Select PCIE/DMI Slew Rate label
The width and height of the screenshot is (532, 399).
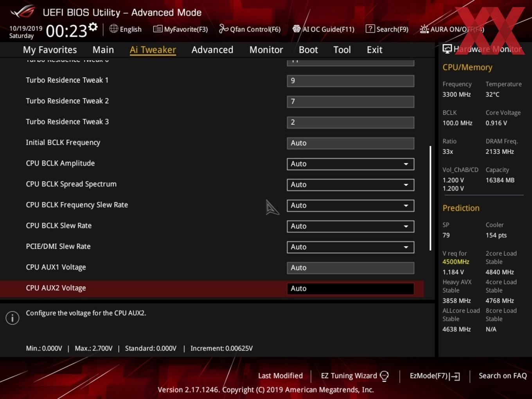click(x=58, y=246)
